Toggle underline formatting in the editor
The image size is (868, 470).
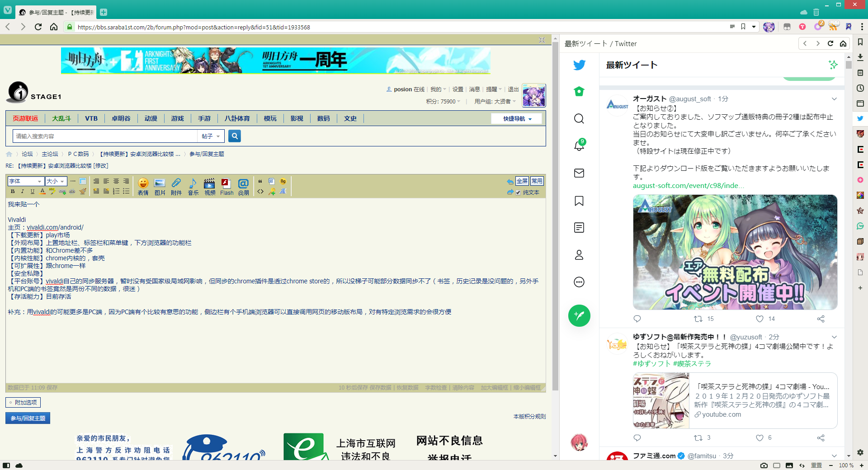coord(33,192)
